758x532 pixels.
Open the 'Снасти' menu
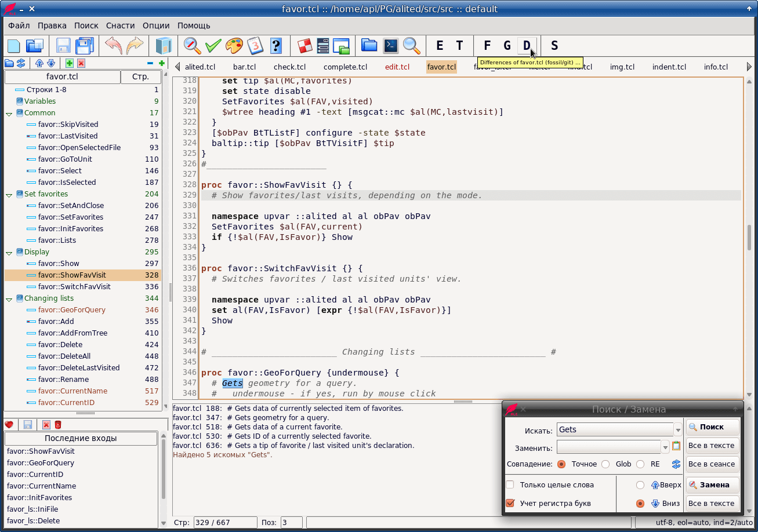(x=120, y=25)
